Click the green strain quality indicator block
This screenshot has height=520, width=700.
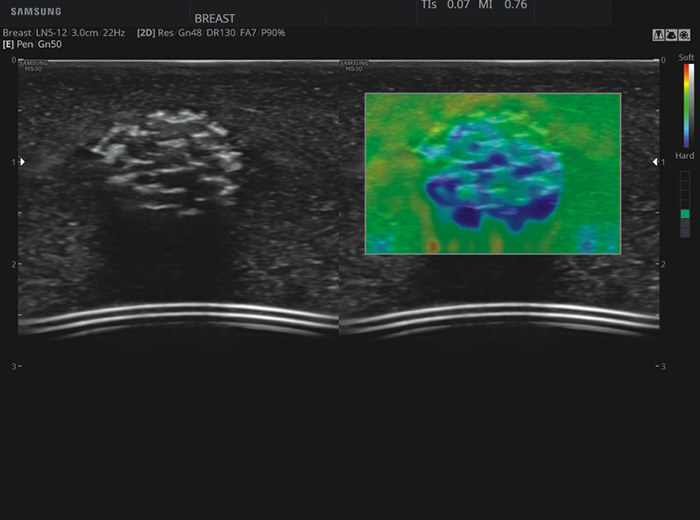[x=685, y=214]
